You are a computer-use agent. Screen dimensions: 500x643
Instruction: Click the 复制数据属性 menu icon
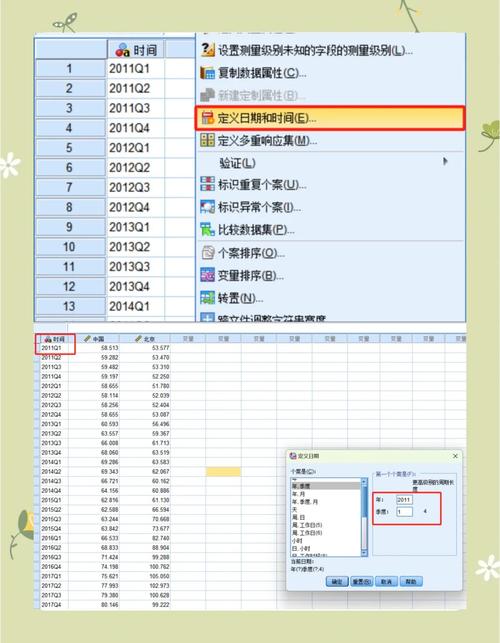208,73
